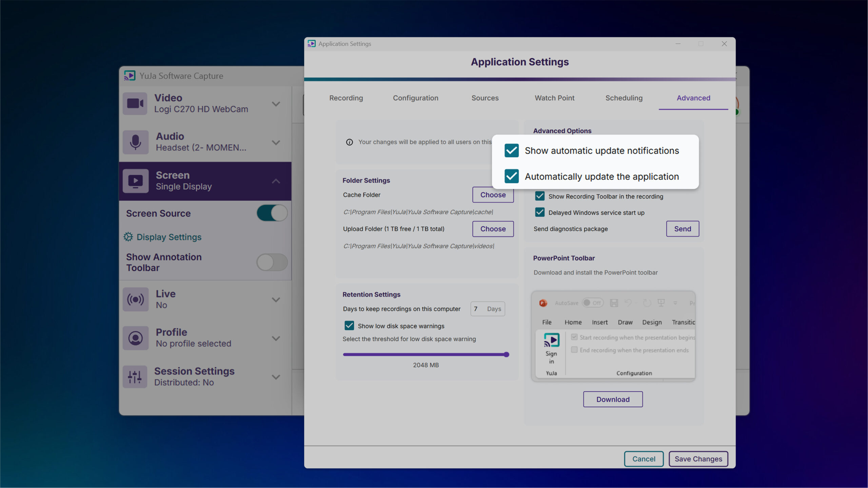This screenshot has height=488, width=868.
Task: Click the Display Settings gear icon
Action: (x=128, y=237)
